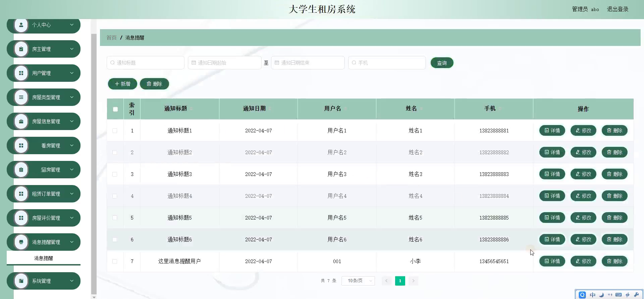Click the sort icon on 通知日期 column

tap(270, 109)
